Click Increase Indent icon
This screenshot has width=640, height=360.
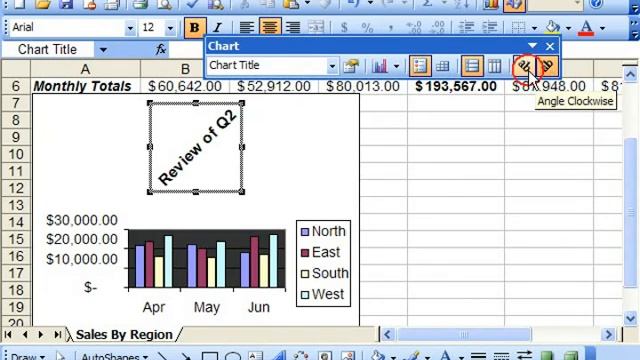pyautogui.click(x=489, y=27)
